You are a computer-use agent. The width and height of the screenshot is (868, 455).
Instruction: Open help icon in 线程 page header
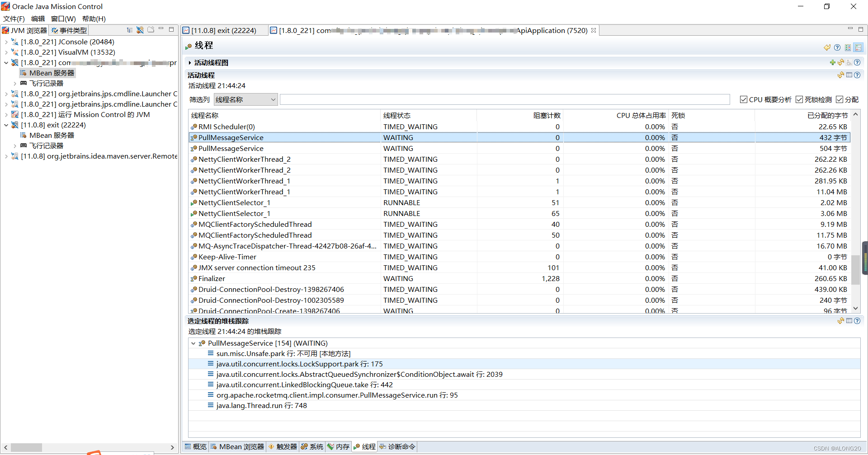[x=837, y=47]
